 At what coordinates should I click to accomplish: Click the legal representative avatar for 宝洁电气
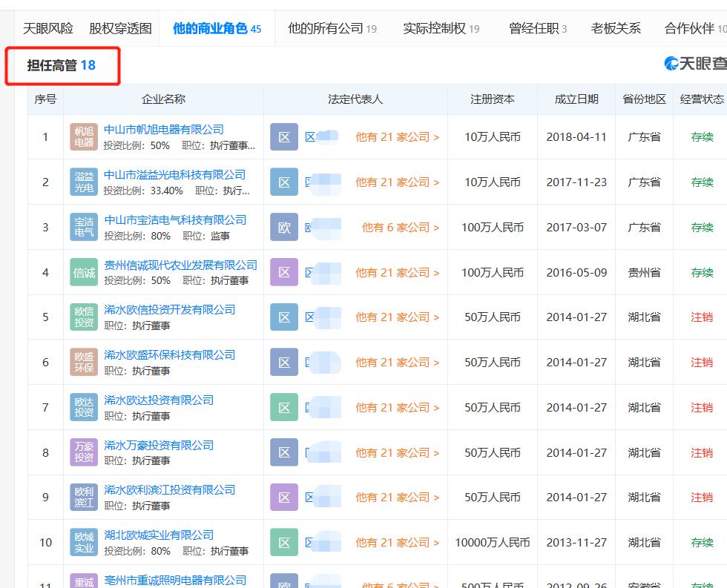point(284,227)
